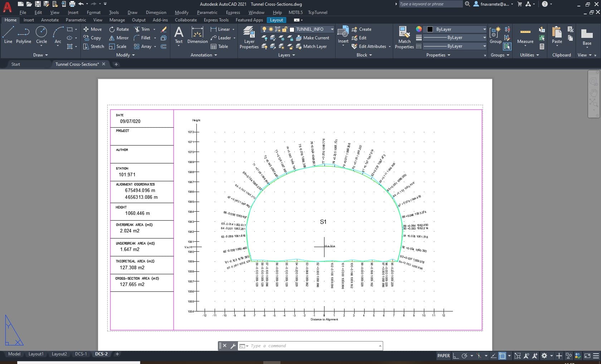Toggle polar tracking in status bar
Screen dimensions: 601x364
pos(464,356)
